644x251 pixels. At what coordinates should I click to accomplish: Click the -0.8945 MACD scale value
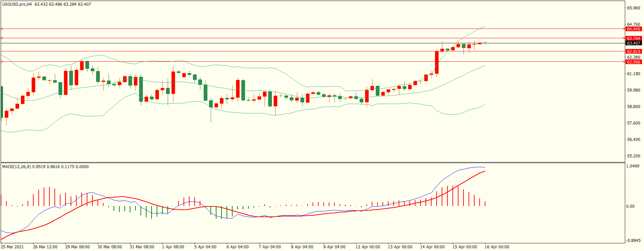tap(633, 241)
